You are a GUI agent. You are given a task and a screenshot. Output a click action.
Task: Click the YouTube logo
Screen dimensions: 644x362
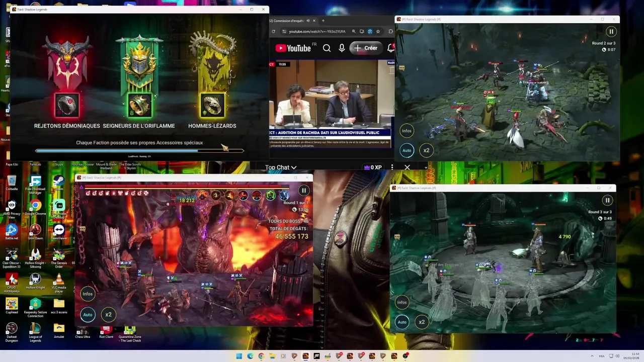(x=293, y=48)
